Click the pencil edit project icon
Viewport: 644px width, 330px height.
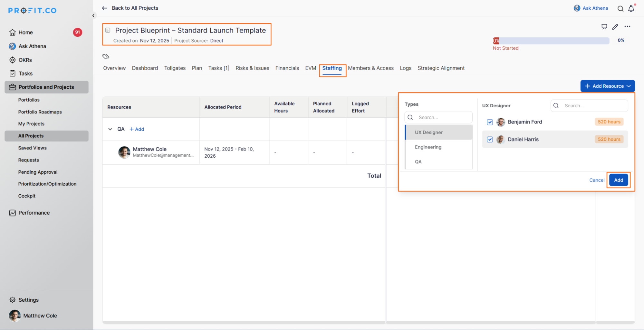[x=615, y=27]
